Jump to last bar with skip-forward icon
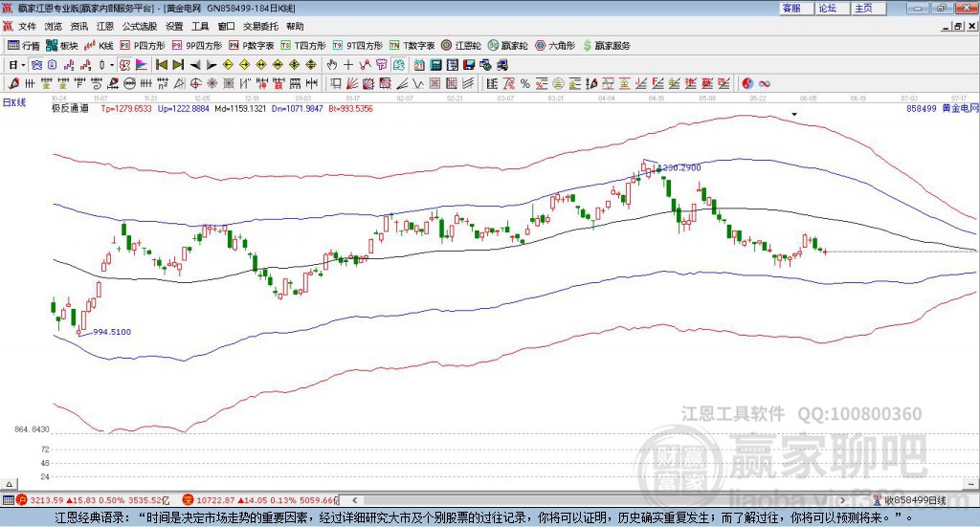This screenshot has height=527, width=980. point(178,65)
